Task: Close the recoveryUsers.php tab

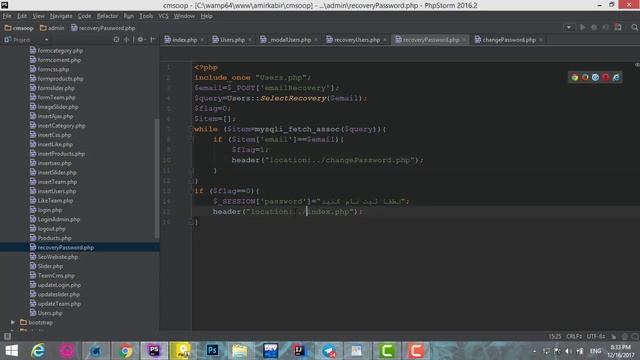Action: [385, 40]
